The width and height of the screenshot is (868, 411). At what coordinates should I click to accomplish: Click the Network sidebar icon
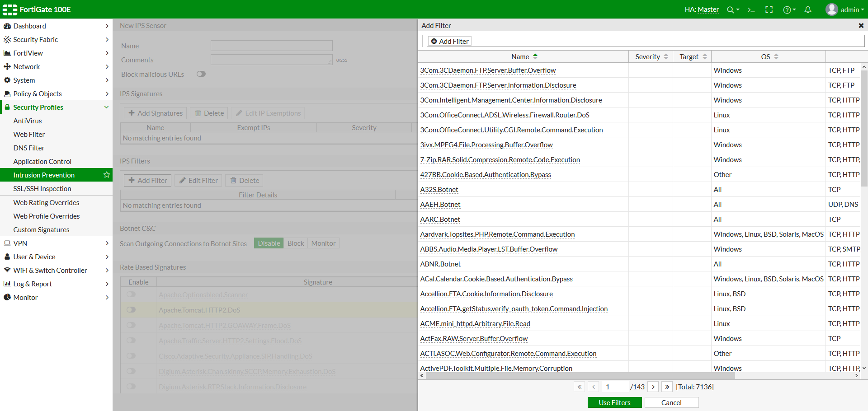click(7, 67)
